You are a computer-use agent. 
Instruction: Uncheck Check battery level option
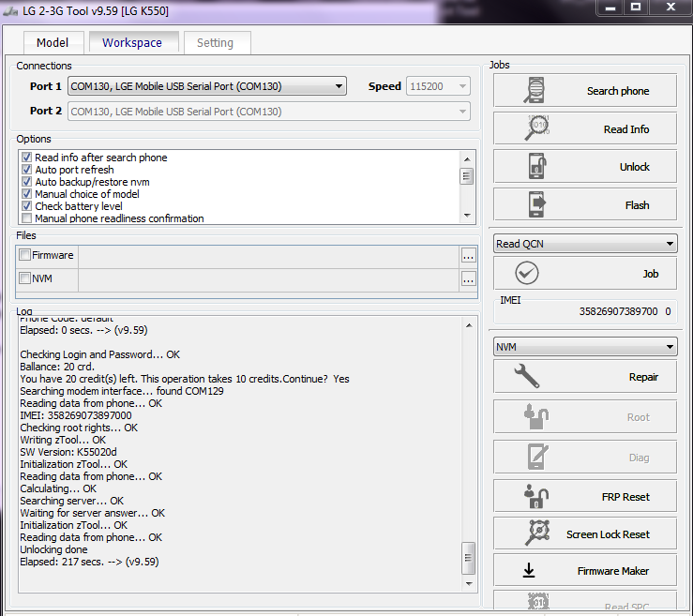point(27,206)
